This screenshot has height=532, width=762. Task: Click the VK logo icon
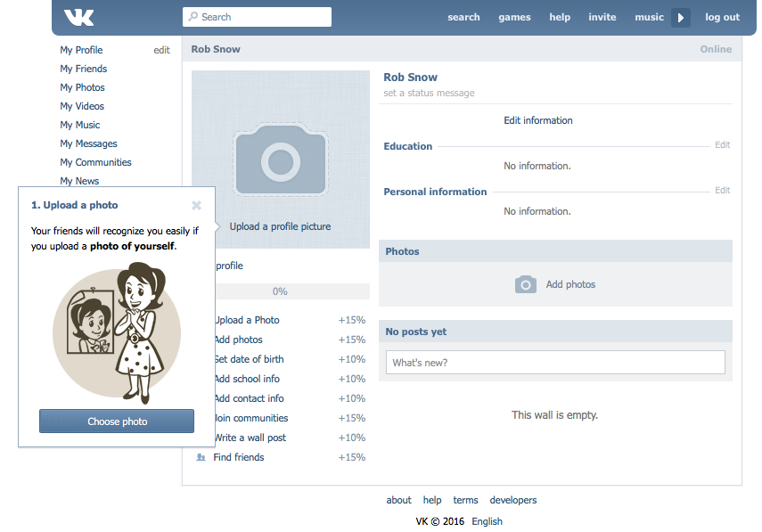pos(78,17)
